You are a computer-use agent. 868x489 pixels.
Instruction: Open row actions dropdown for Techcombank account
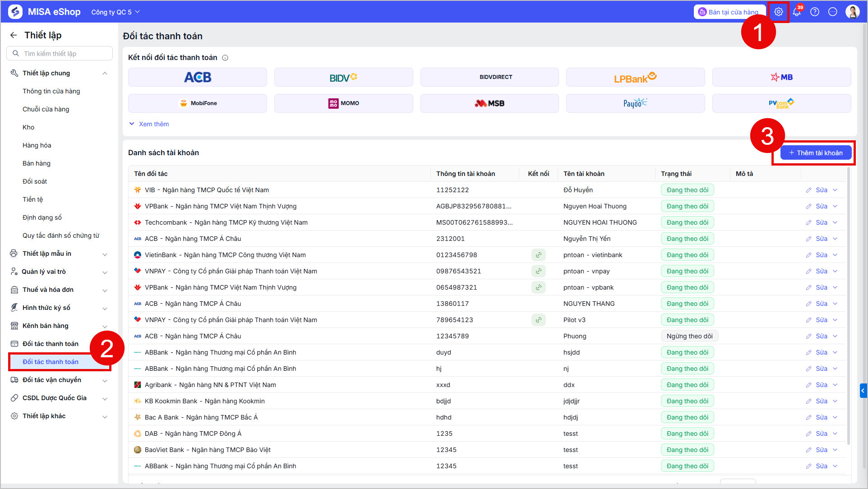coord(835,222)
